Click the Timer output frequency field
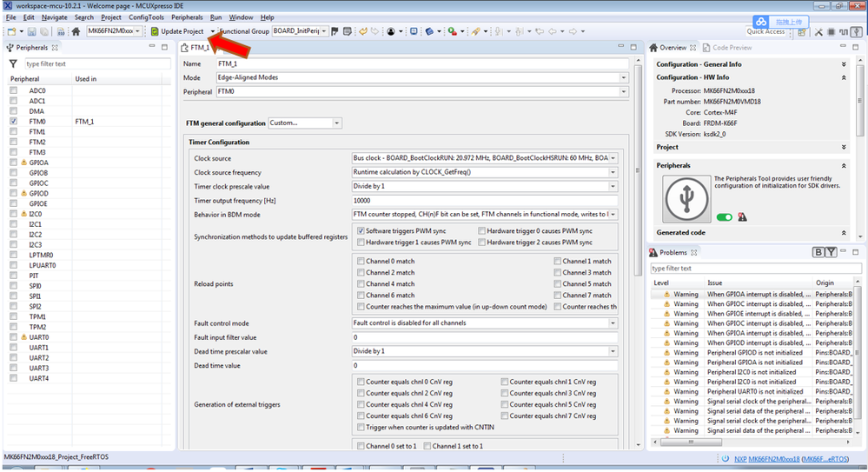The width and height of the screenshot is (868, 472). tap(484, 201)
